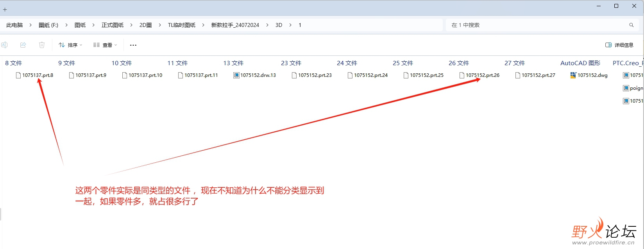Image resolution: width=644 pixels, height=249 pixels.
Task: Go to 2D圖 folder in breadcrumb
Action: [x=145, y=25]
